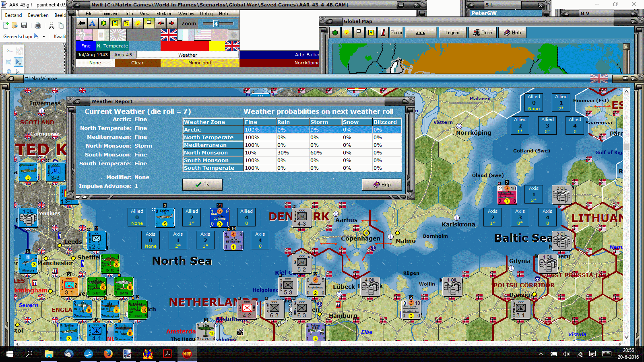This screenshot has height=362, width=644.
Task: Click the Blizzard column header
Action: click(x=387, y=122)
